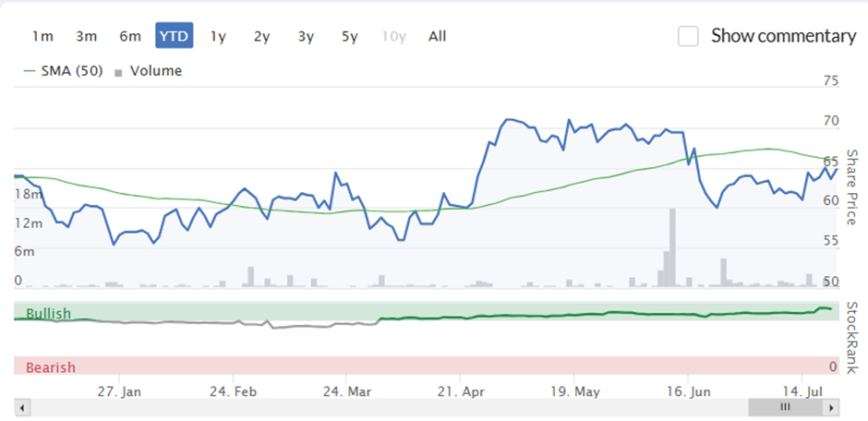Click the 21. Apr date label
The width and height of the screenshot is (868, 421).
[x=461, y=391]
